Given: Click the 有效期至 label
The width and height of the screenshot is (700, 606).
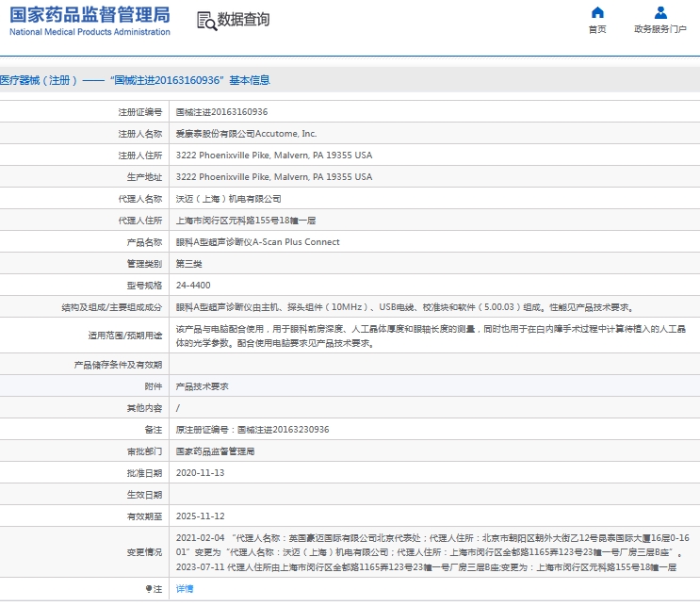Looking at the screenshot, I should tap(145, 516).
